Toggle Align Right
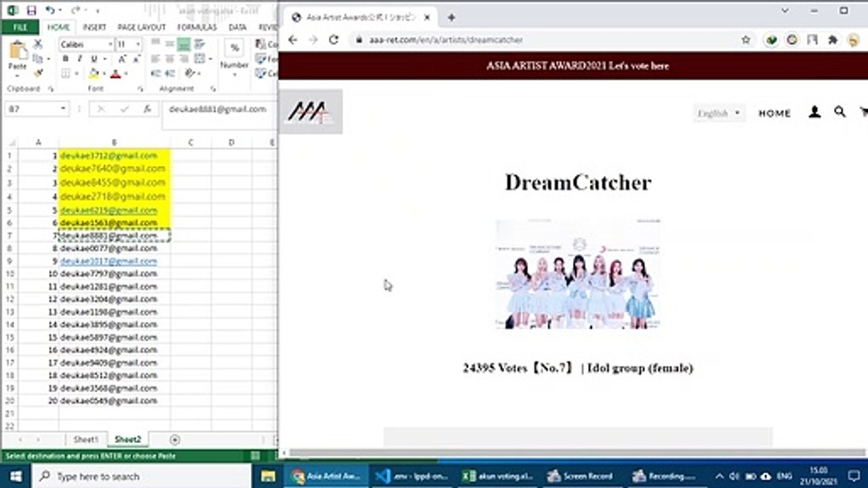Image resolution: width=868 pixels, height=488 pixels. 184,59
